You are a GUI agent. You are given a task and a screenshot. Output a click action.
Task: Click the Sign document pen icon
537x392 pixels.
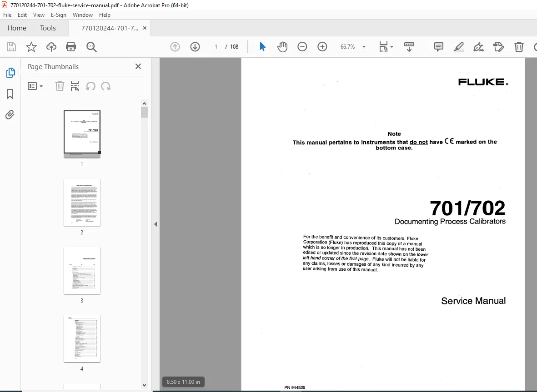click(478, 47)
